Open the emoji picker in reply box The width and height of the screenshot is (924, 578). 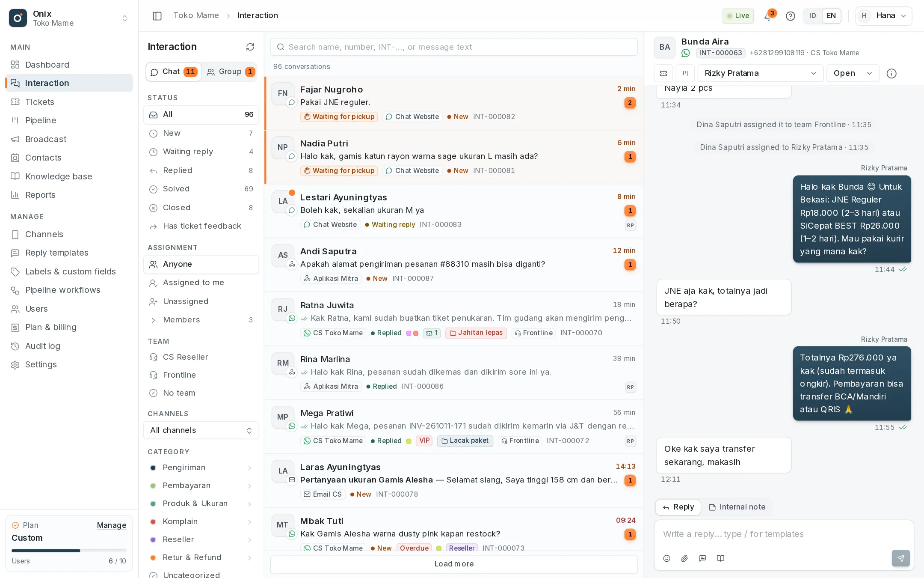pyautogui.click(x=666, y=558)
